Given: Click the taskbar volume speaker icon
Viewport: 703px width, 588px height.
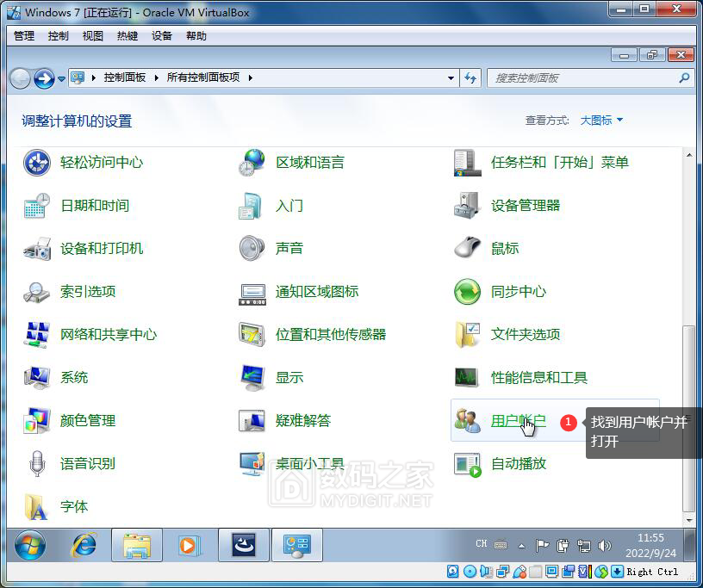Looking at the screenshot, I should pos(604,546).
